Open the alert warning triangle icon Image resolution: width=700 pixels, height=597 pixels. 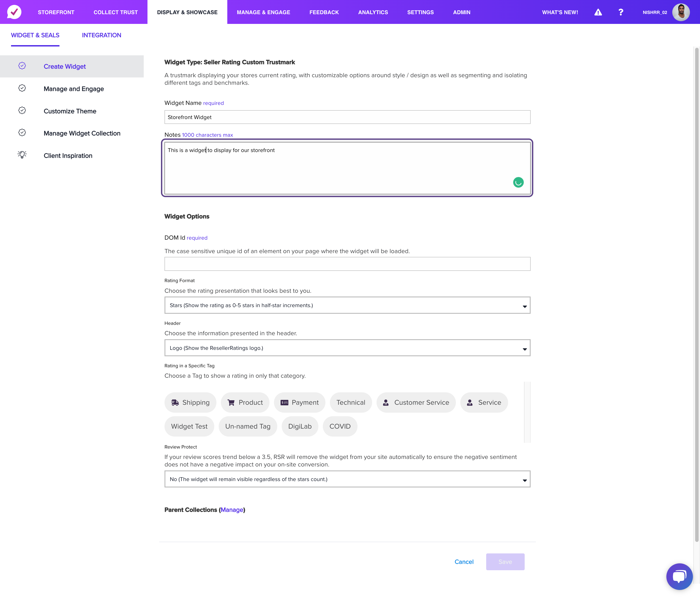point(598,12)
